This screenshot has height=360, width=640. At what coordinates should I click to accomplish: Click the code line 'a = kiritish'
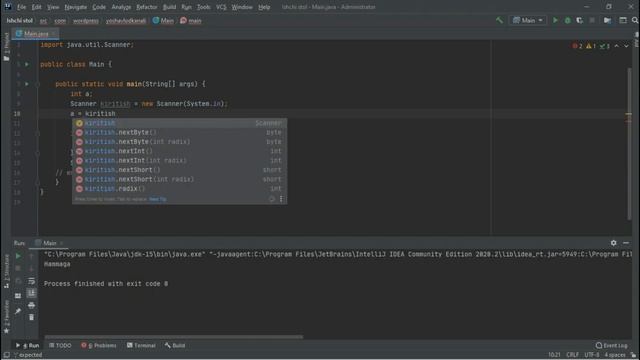[x=93, y=113]
